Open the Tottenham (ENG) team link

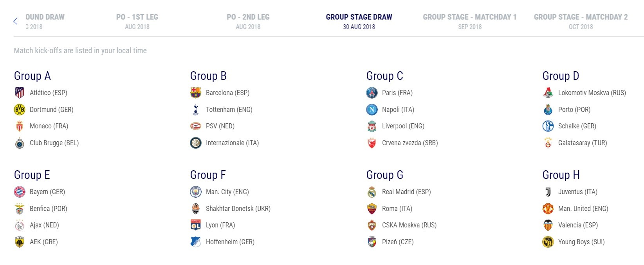229,110
